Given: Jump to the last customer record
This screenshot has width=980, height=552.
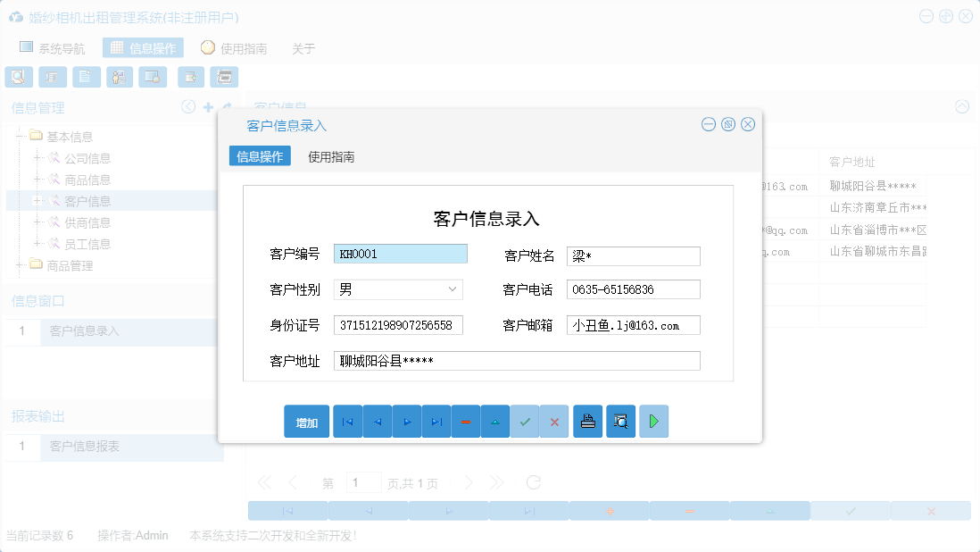Looking at the screenshot, I should 436,421.
